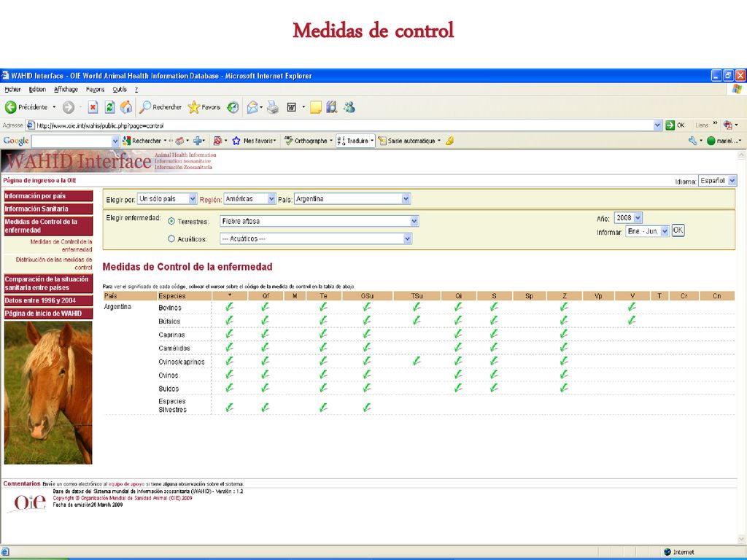Click the Qf column header code

[x=266, y=296]
